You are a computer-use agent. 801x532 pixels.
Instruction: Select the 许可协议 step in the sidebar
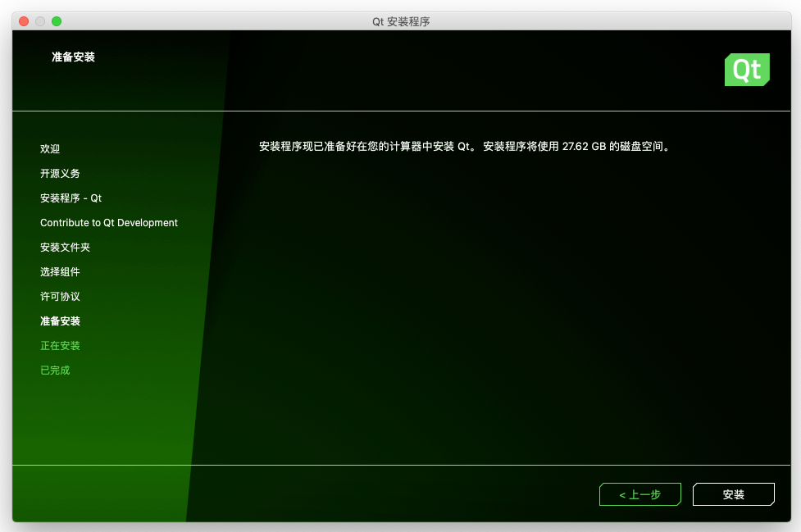60,296
